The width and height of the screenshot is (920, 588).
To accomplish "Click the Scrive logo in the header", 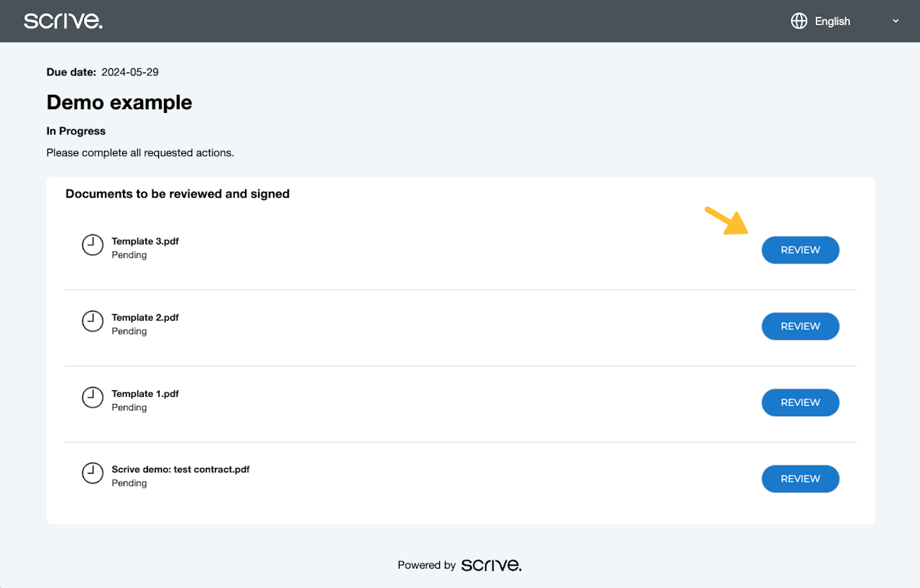I will [x=63, y=21].
